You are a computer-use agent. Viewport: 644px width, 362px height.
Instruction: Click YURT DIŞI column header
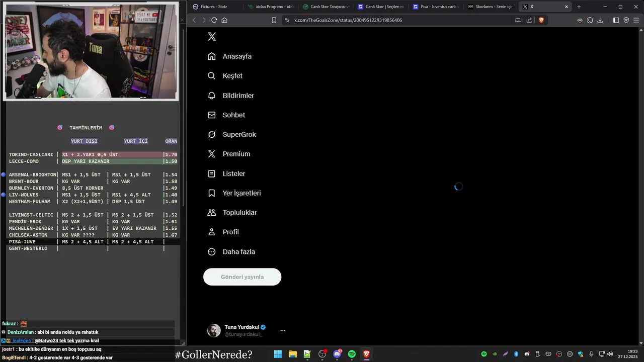[84, 141]
